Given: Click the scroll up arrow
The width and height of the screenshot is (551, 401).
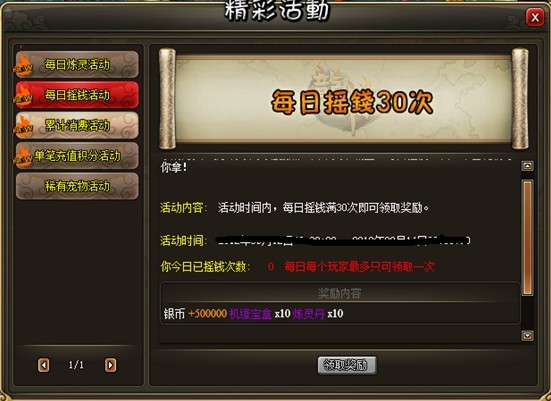Looking at the screenshot, I should 527,166.
